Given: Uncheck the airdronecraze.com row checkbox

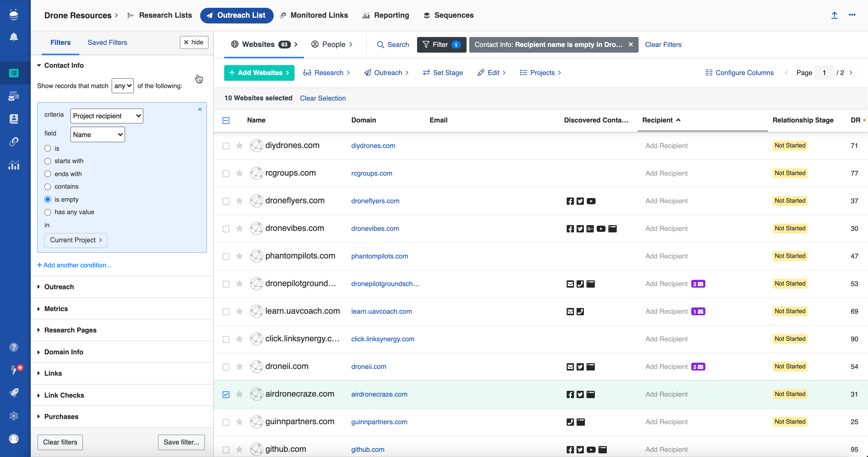Looking at the screenshot, I should click(x=226, y=394).
